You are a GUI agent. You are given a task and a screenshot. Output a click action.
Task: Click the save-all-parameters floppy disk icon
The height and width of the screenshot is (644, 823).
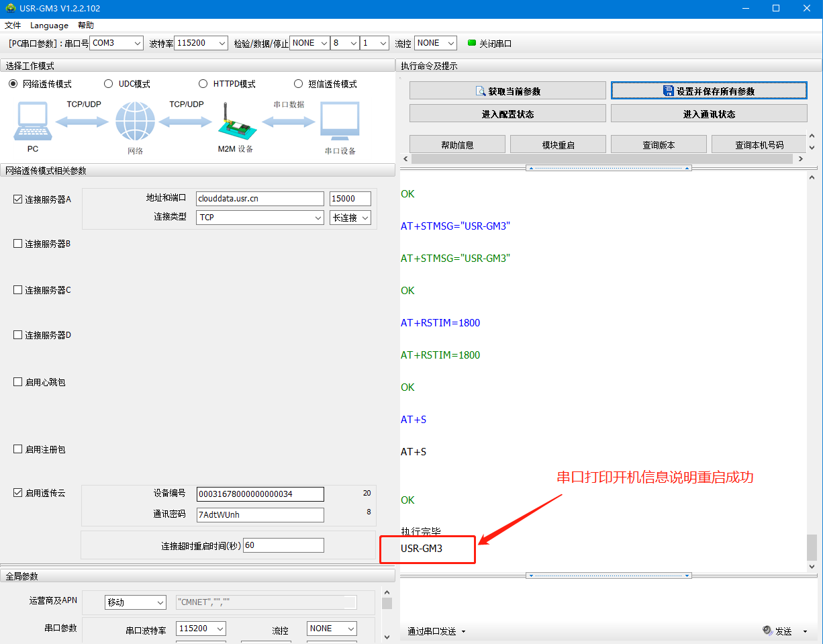click(x=668, y=91)
